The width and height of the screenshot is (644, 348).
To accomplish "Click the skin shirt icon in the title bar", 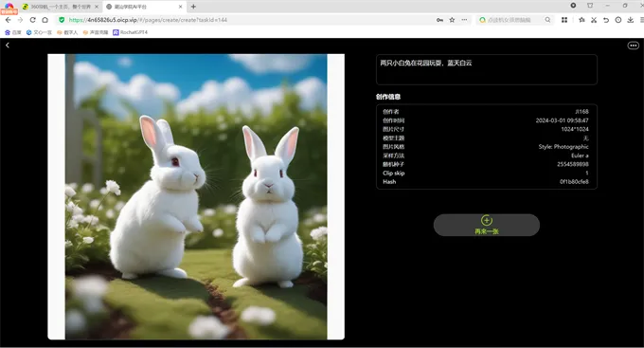I will point(590,6).
